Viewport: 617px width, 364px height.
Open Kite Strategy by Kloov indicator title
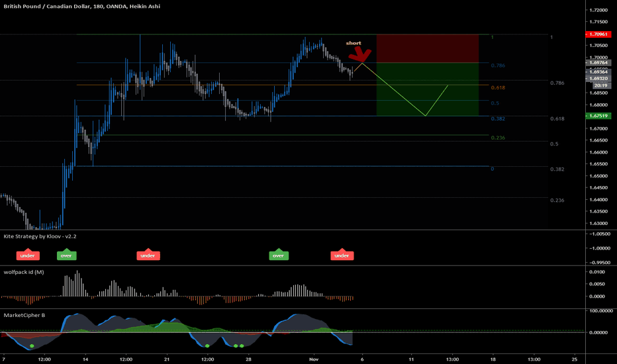click(40, 236)
